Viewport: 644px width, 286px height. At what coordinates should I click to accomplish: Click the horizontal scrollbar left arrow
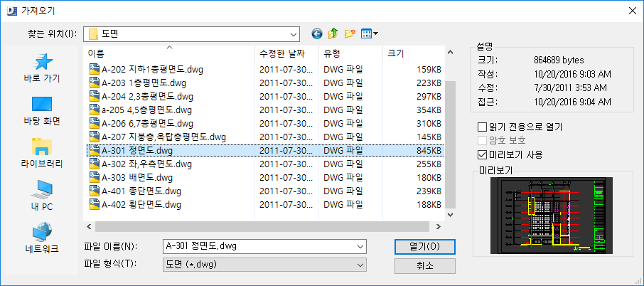point(89,226)
